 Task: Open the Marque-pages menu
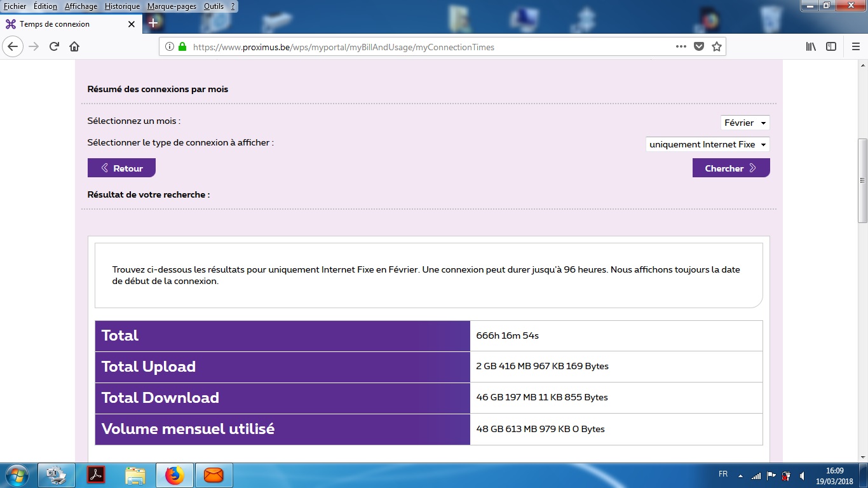click(x=172, y=6)
